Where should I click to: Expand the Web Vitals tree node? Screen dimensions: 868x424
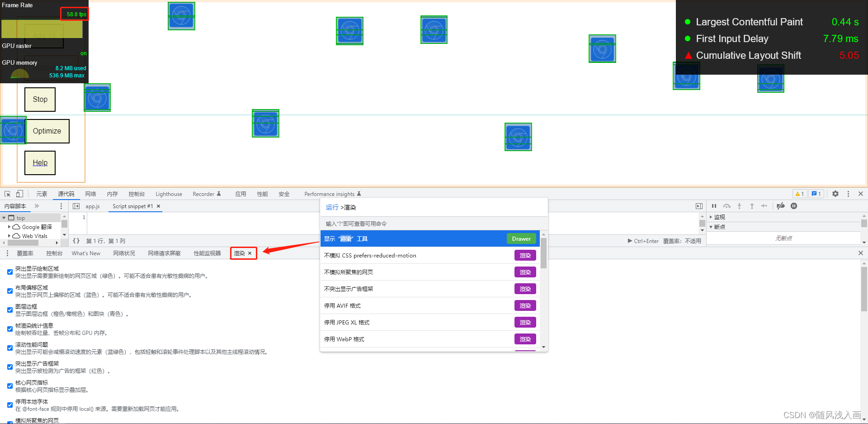[9, 236]
